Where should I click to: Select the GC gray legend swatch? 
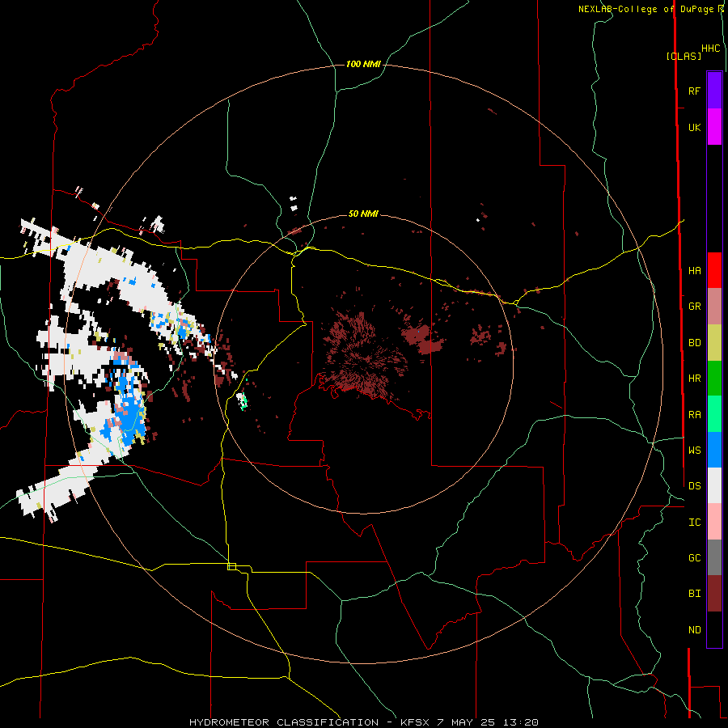coord(714,557)
